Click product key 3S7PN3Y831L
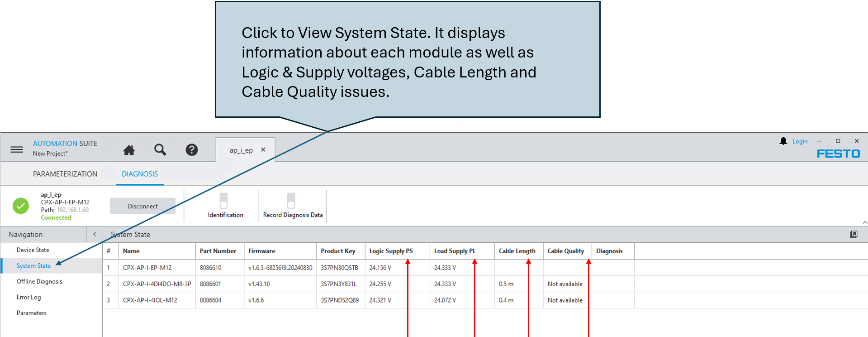The height and width of the screenshot is (337, 868). click(x=338, y=284)
